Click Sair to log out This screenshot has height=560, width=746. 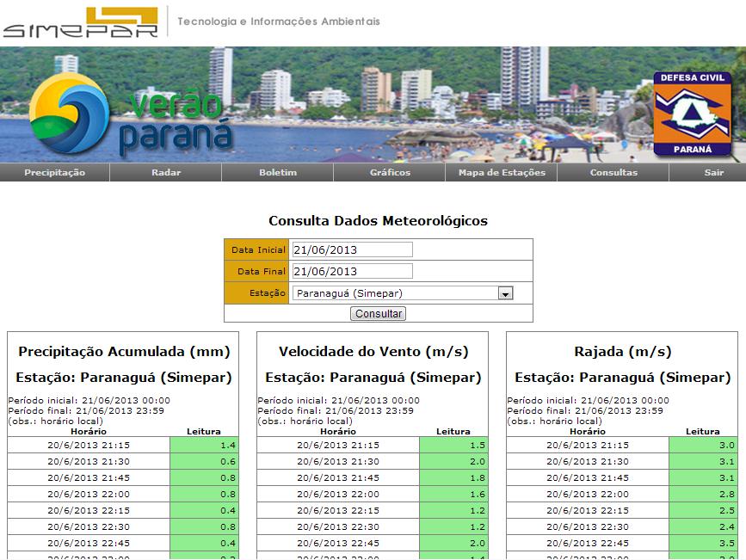(713, 173)
